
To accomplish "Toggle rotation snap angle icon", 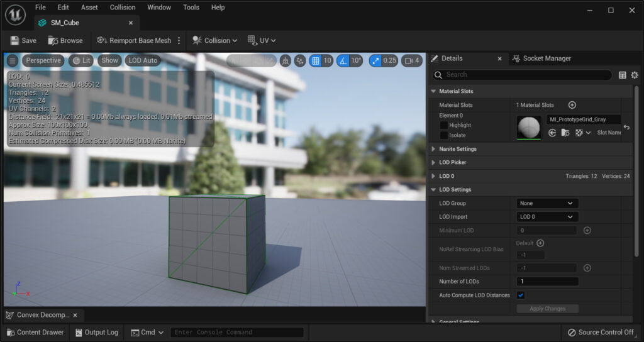I will (343, 61).
